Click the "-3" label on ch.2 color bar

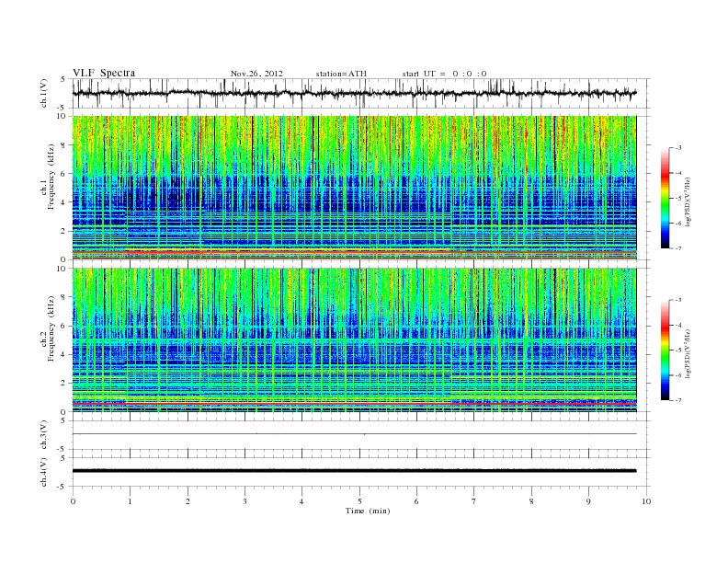tap(678, 300)
